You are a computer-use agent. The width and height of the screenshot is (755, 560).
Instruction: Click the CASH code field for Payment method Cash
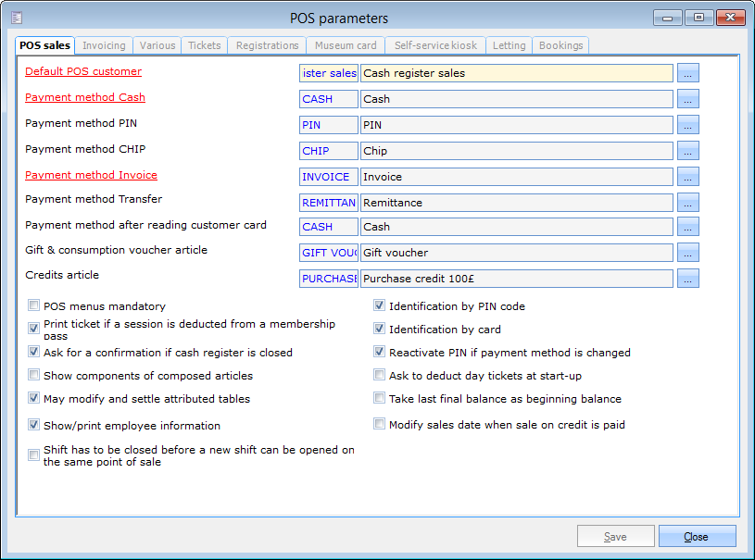[328, 99]
